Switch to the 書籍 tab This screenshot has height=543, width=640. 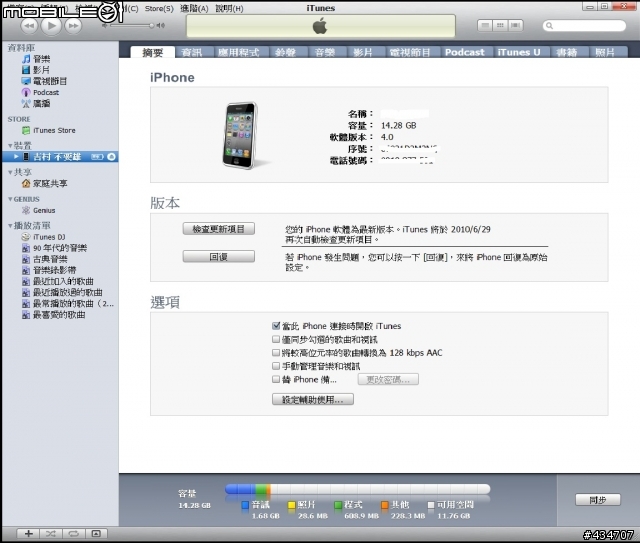567,52
